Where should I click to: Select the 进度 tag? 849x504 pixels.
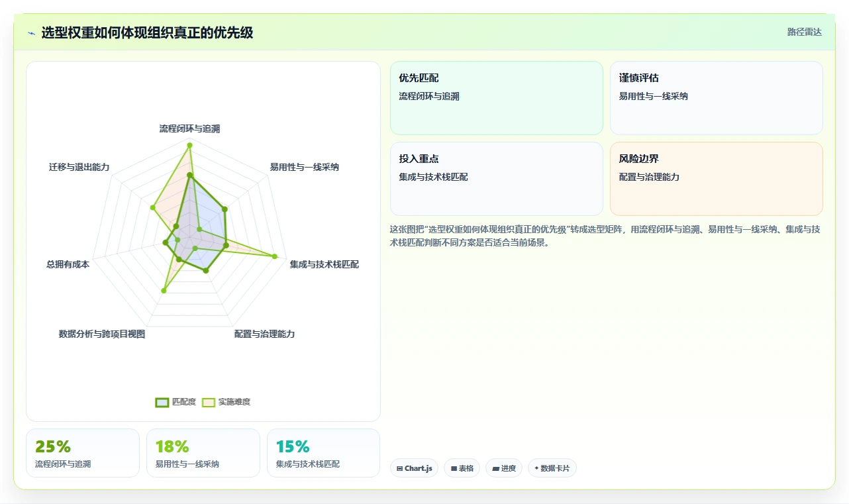pos(504,468)
